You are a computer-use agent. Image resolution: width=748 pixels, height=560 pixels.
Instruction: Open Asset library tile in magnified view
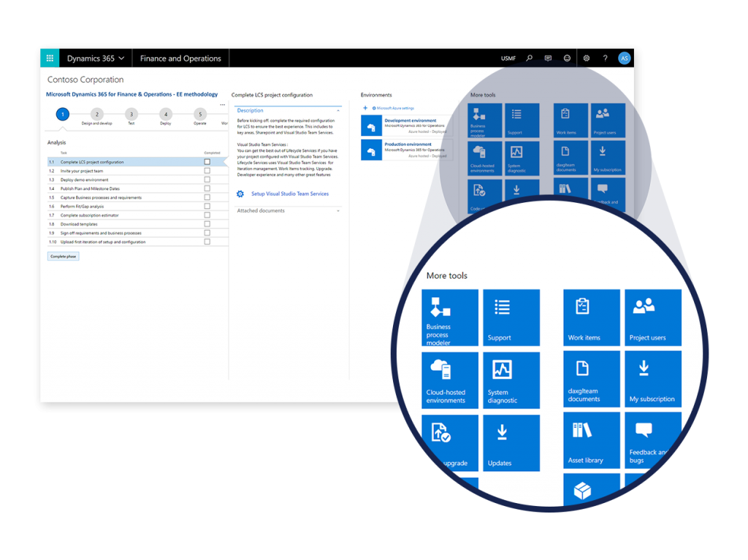592,441
